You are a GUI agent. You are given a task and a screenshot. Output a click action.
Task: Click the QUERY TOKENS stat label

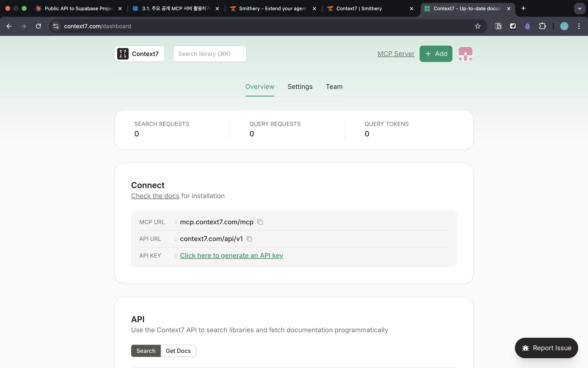coord(386,124)
